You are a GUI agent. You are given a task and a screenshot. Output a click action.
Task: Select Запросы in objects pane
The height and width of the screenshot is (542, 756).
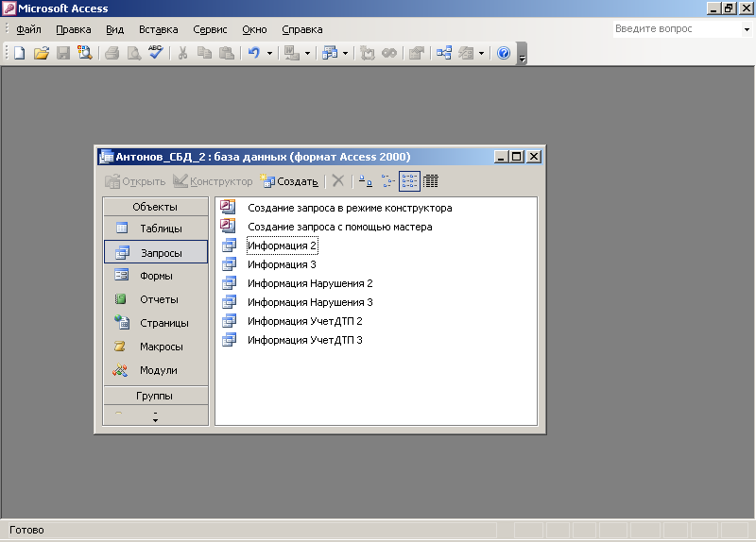156,252
